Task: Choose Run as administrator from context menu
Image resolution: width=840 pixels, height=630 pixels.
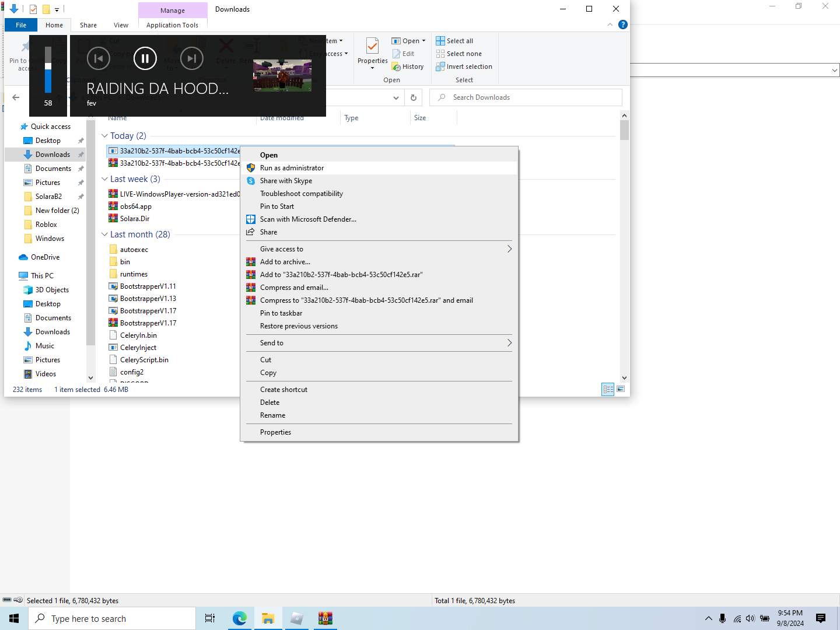Action: [379, 168]
